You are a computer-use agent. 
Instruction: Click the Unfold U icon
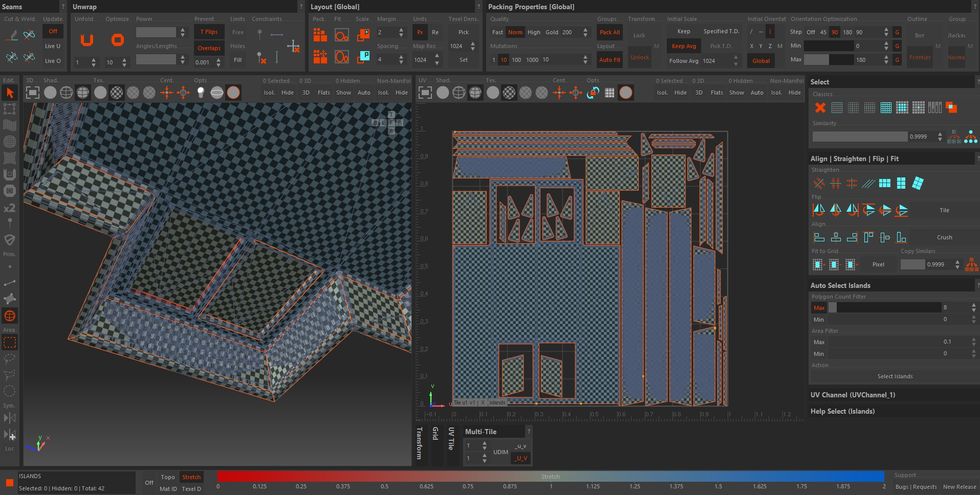pyautogui.click(x=87, y=40)
